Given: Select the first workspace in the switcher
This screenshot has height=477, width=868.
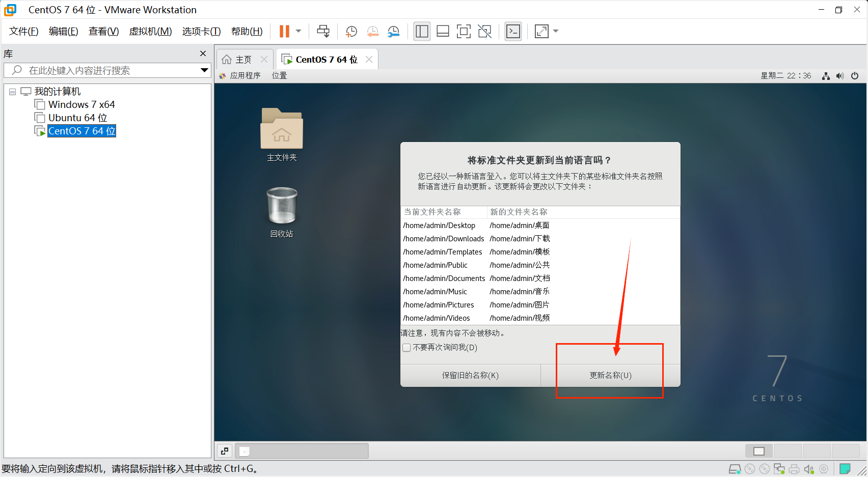Looking at the screenshot, I should 759,451.
